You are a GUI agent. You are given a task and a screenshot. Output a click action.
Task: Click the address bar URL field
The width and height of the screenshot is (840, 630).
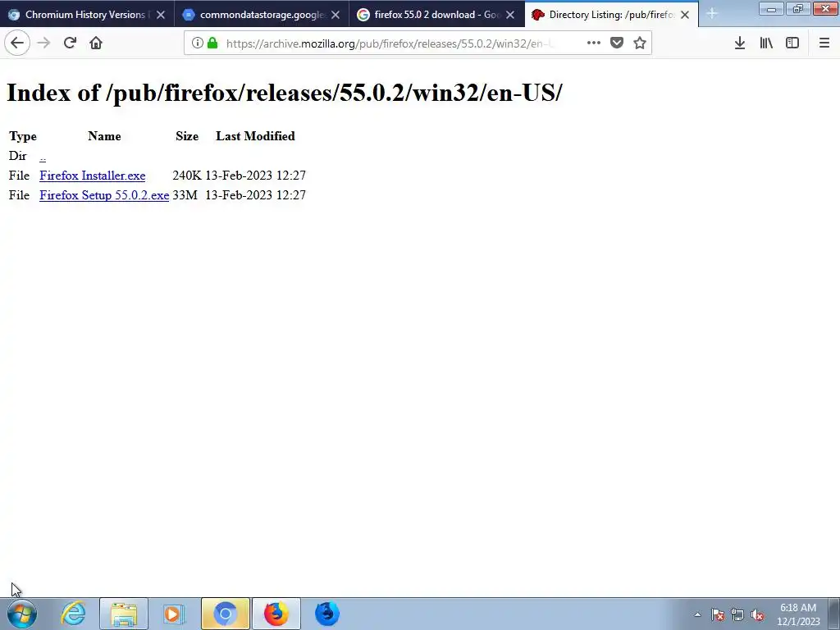tap(390, 43)
